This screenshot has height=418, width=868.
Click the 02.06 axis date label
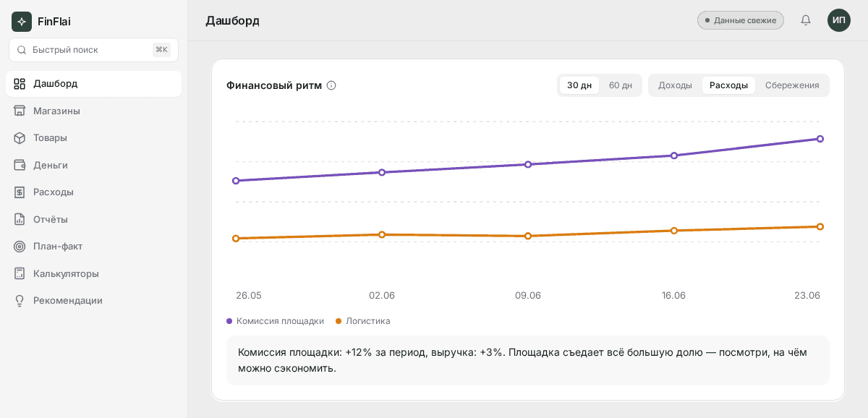(x=382, y=295)
